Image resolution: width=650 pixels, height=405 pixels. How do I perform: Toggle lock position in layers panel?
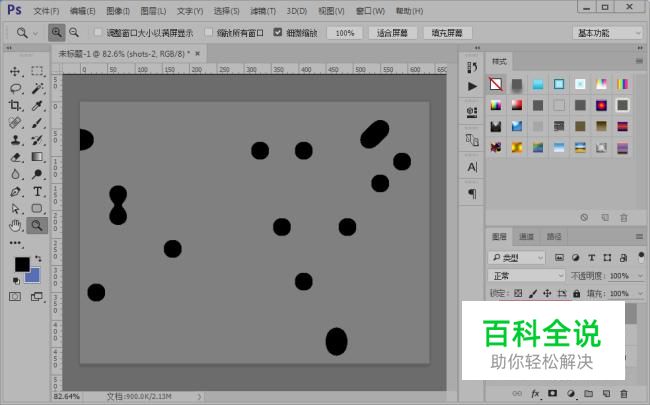[547, 293]
